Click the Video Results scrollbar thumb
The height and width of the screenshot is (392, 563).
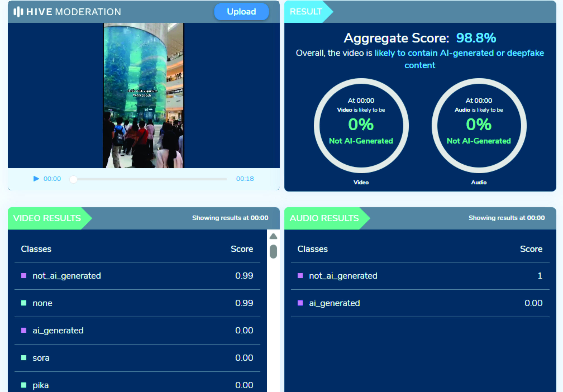(273, 251)
